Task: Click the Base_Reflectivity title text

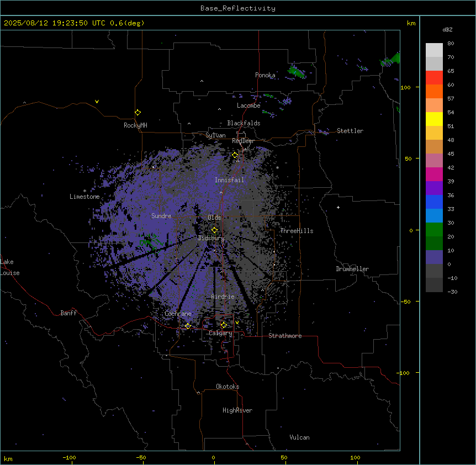Action: (x=238, y=8)
